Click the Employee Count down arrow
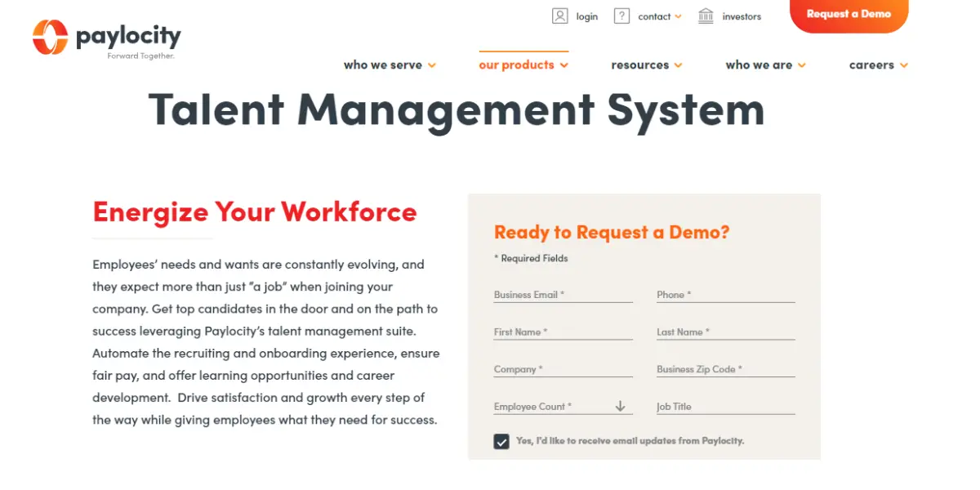Image resolution: width=980 pixels, height=490 pixels. 620,406
